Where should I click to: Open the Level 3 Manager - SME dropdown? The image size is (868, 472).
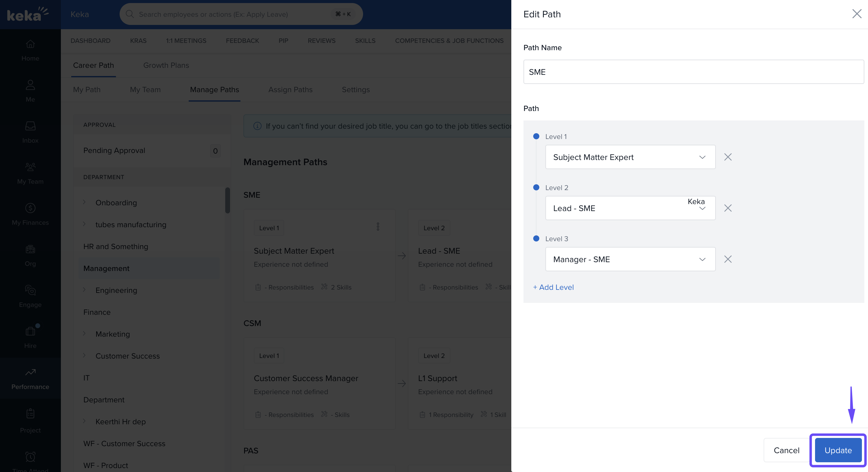pos(630,259)
